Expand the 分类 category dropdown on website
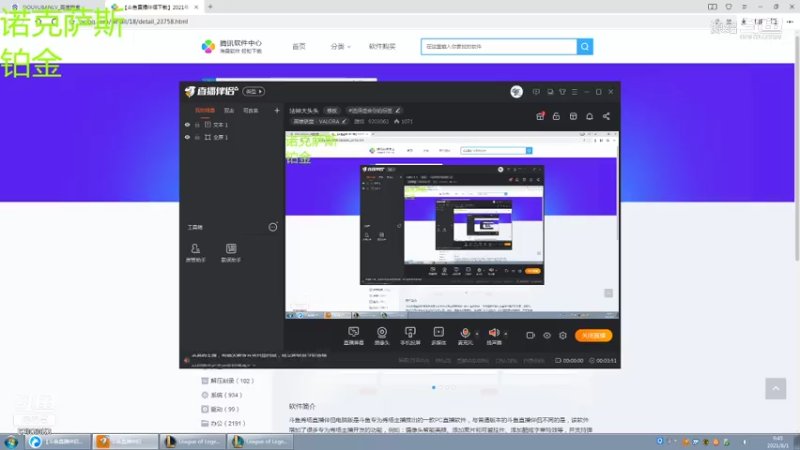 (340, 46)
